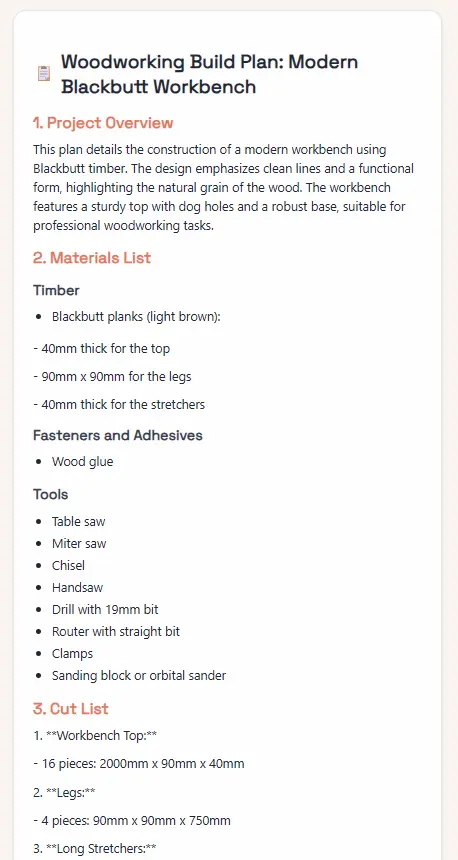This screenshot has width=458, height=860.
Task: Click the Chisel list item
Action: (x=69, y=565)
